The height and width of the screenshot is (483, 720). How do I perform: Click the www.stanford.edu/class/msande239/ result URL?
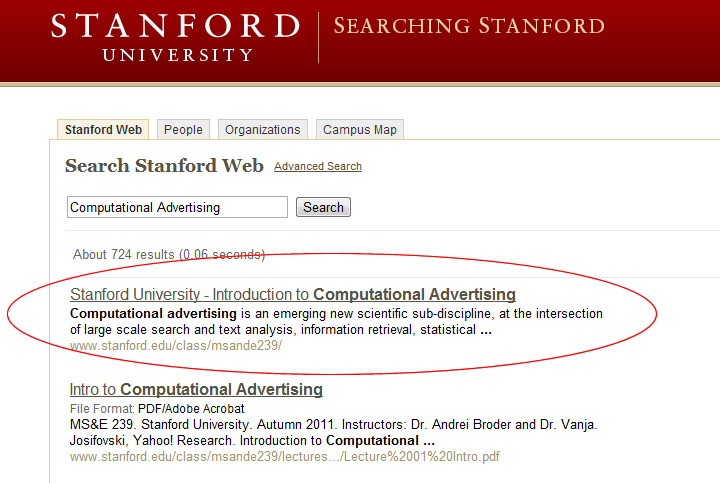[x=176, y=346]
